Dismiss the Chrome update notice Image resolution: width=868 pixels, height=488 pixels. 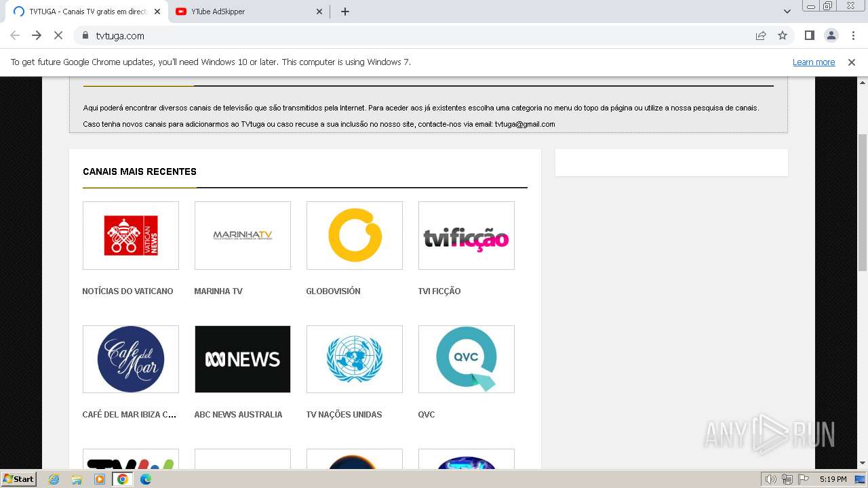pos(852,62)
